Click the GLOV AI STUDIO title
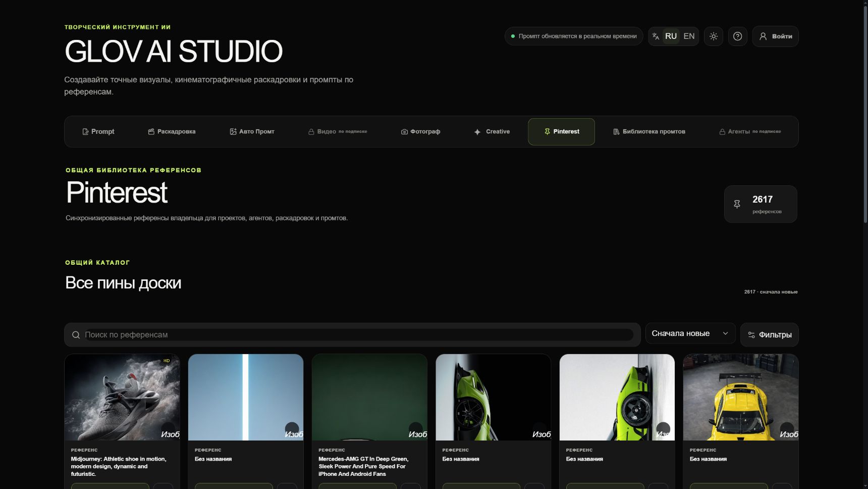 click(174, 52)
